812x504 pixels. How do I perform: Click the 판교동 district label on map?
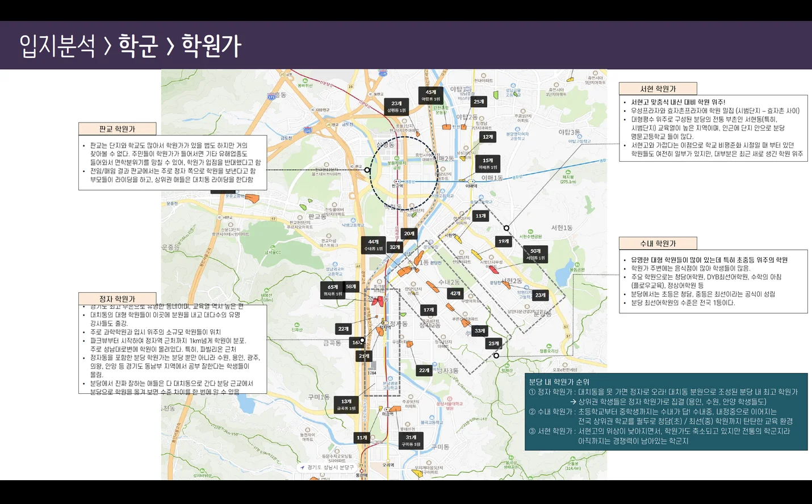[317, 216]
